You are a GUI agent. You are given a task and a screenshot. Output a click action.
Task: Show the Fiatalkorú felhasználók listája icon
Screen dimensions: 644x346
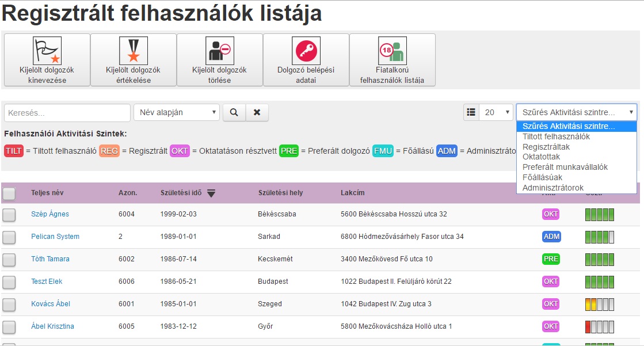pyautogui.click(x=393, y=50)
